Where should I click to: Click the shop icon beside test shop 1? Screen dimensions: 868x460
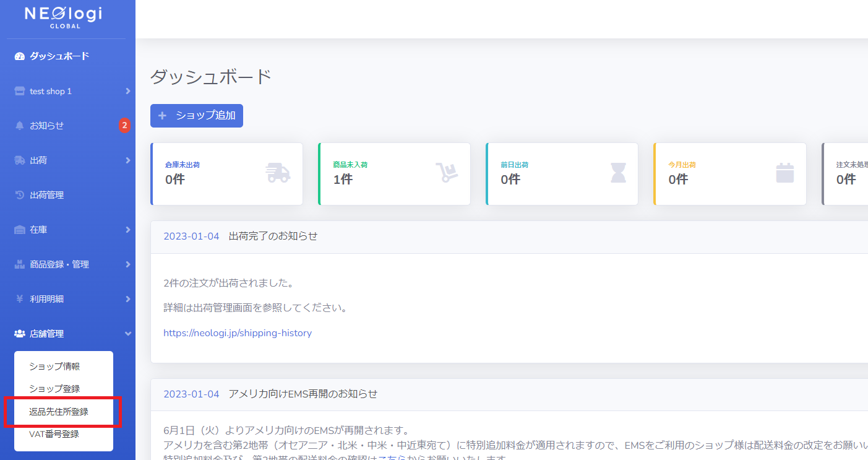(x=19, y=91)
